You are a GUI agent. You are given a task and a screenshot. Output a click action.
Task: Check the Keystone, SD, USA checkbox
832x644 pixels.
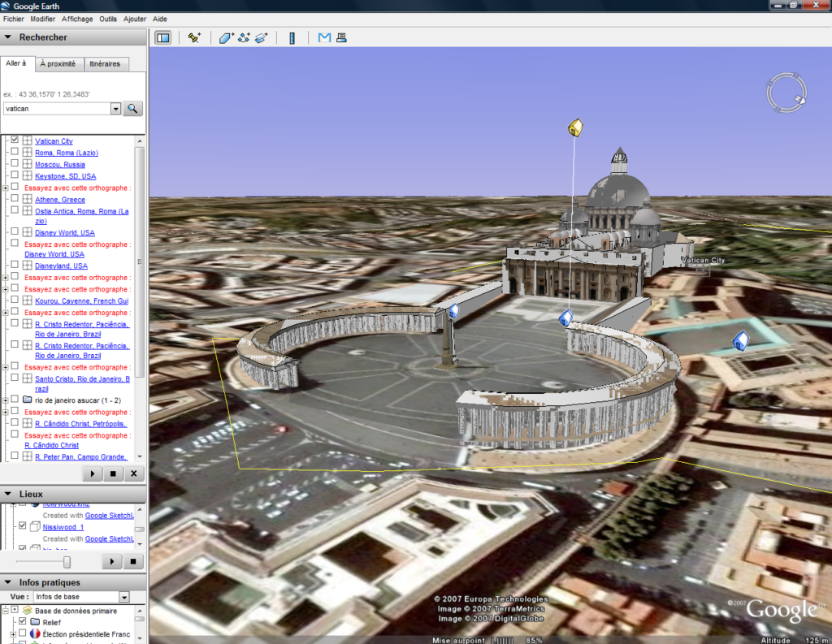pyautogui.click(x=15, y=175)
